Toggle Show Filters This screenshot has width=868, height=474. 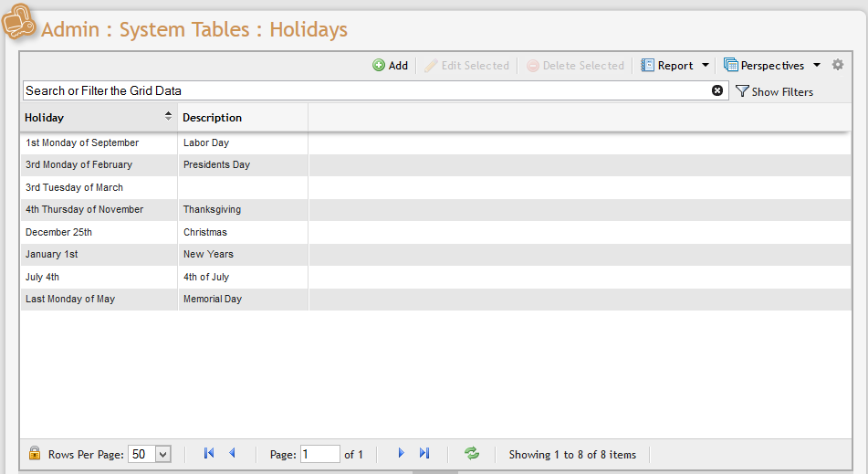(774, 91)
